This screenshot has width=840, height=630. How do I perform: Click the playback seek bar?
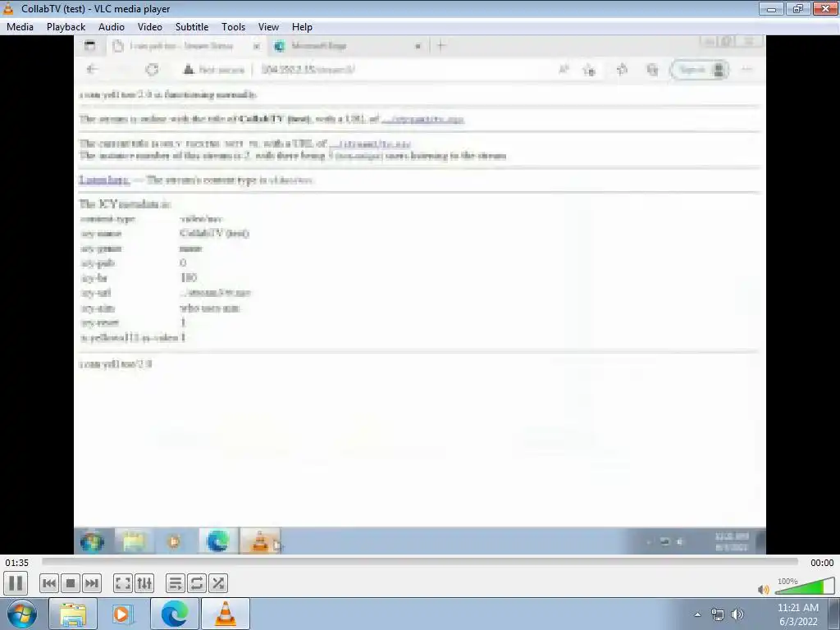(419, 561)
